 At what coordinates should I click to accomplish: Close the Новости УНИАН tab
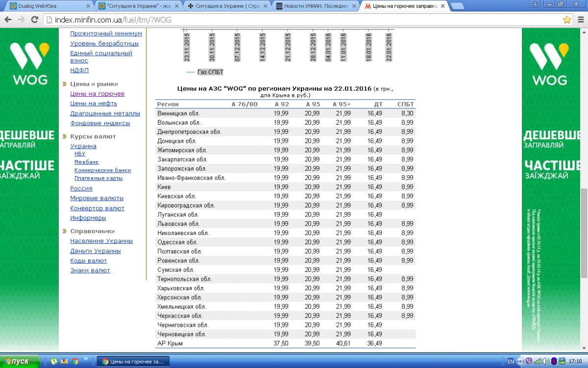[354, 6]
